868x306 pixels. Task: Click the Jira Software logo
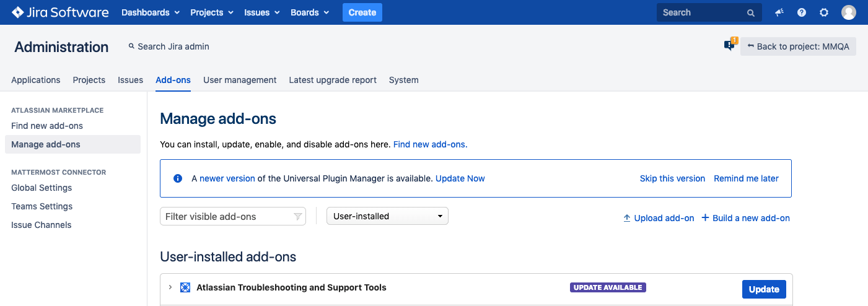[60, 12]
